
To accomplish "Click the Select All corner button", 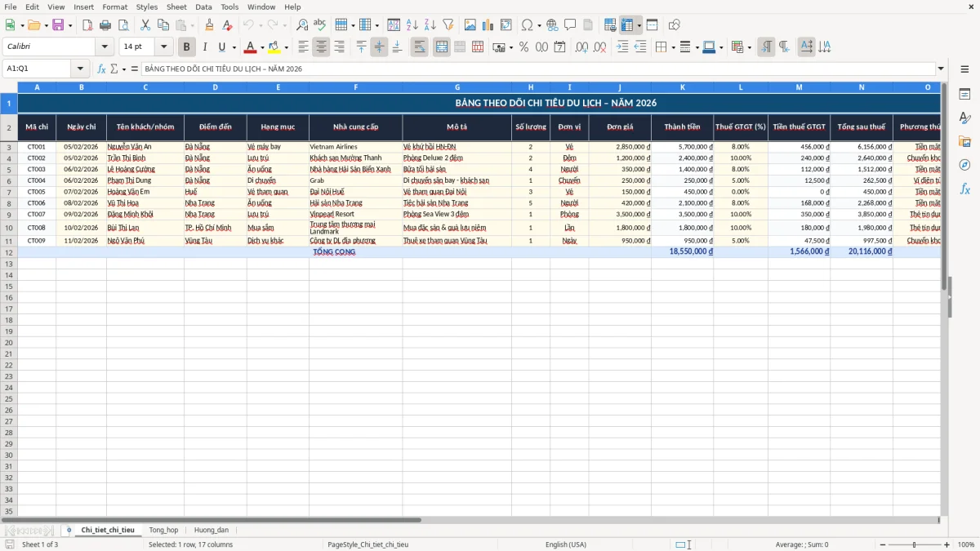I will click(9, 87).
